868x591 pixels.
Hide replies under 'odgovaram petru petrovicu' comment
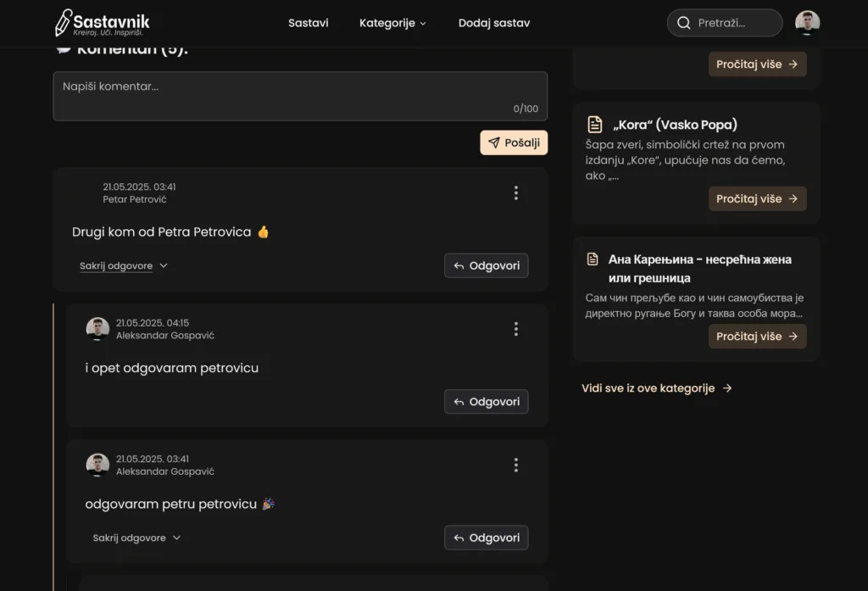136,538
